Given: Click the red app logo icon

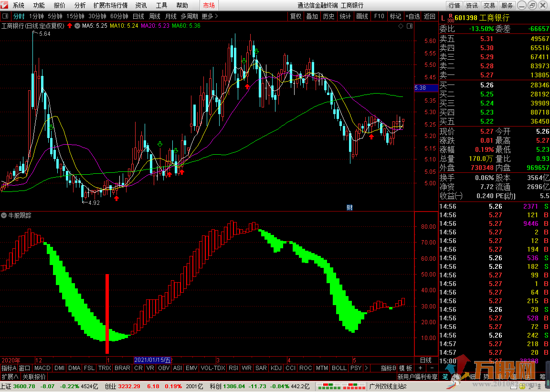Looking at the screenshot, I should pyautogui.click(x=5, y=5).
